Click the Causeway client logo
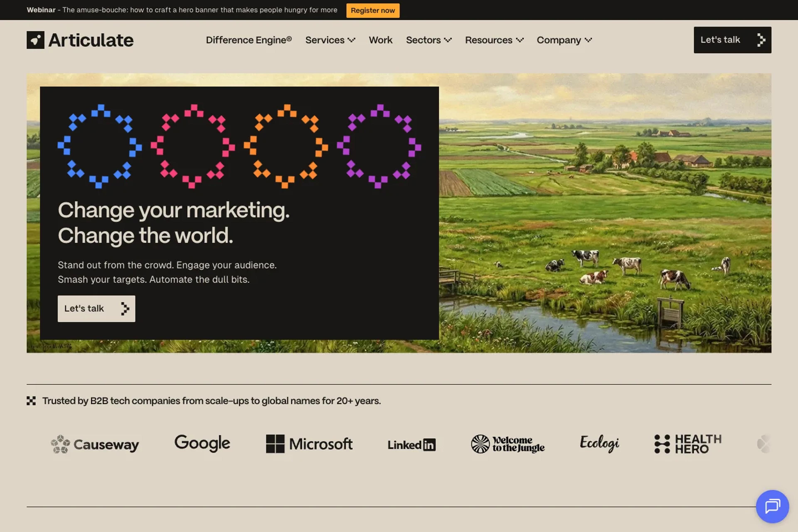The width and height of the screenshot is (798, 532). click(x=95, y=444)
